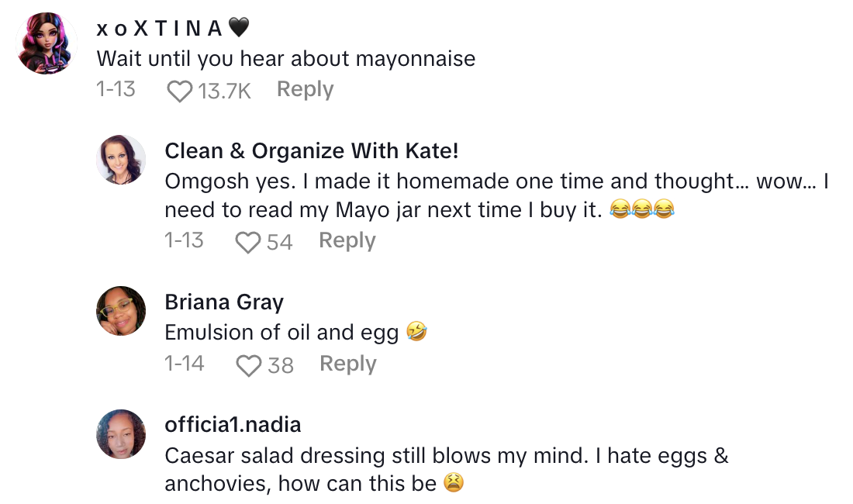Like xoXTINA's mayonnaise comment with the heart
Viewport: 853px width, 504px height.
(180, 91)
